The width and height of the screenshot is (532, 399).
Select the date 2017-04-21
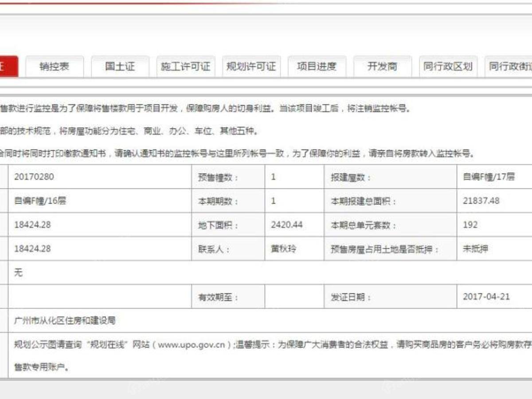486,297
